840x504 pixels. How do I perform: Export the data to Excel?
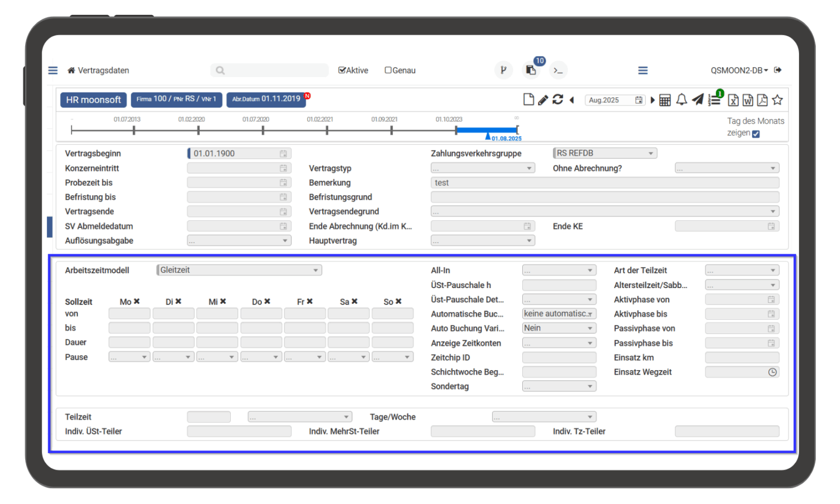pos(733,100)
